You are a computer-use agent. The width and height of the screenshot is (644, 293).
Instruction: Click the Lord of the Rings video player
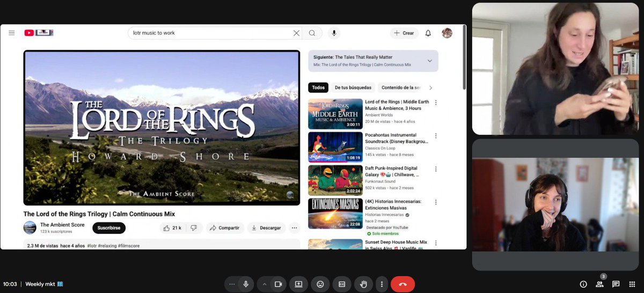tap(162, 128)
